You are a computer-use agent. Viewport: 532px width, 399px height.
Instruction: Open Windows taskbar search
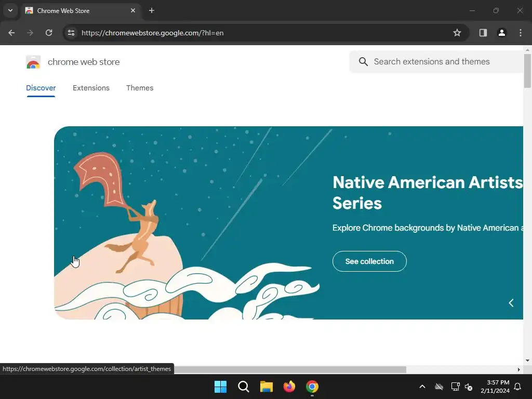pyautogui.click(x=244, y=387)
